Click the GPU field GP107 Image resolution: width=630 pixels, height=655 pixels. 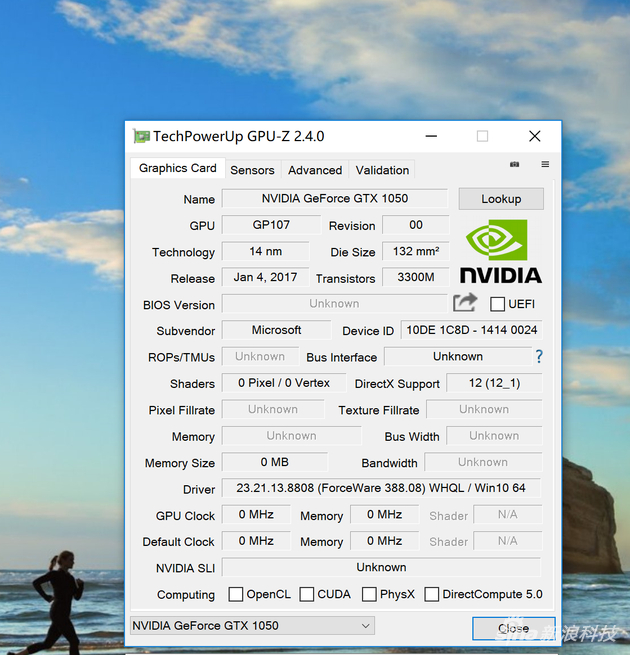(271, 225)
